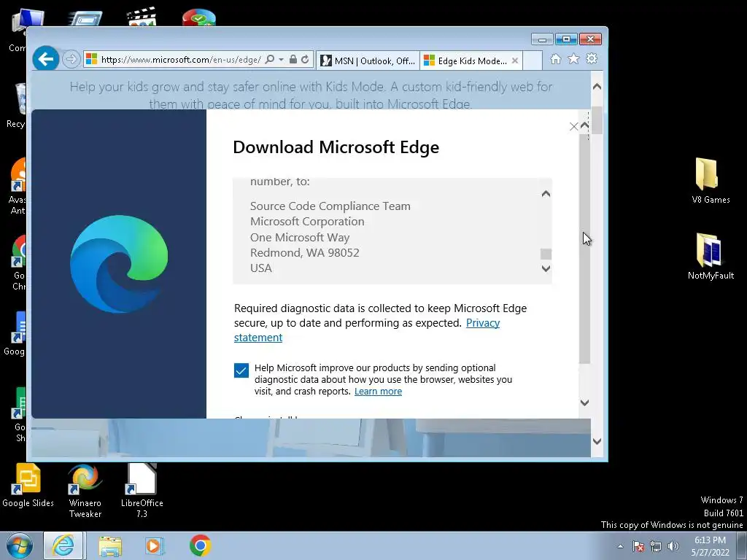
Task: Click dialog scrollbar up arrow
Action: pyautogui.click(x=584, y=125)
